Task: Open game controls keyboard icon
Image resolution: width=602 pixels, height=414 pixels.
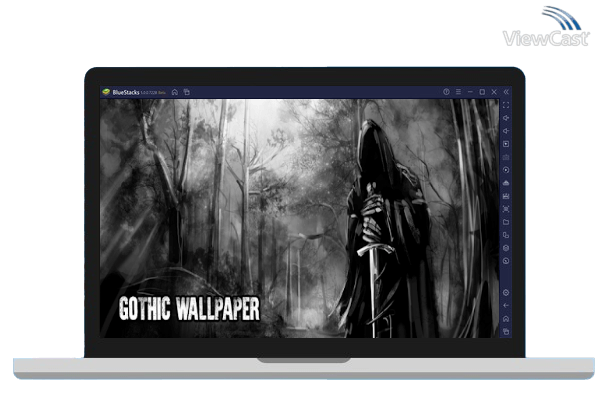Action: point(506,157)
